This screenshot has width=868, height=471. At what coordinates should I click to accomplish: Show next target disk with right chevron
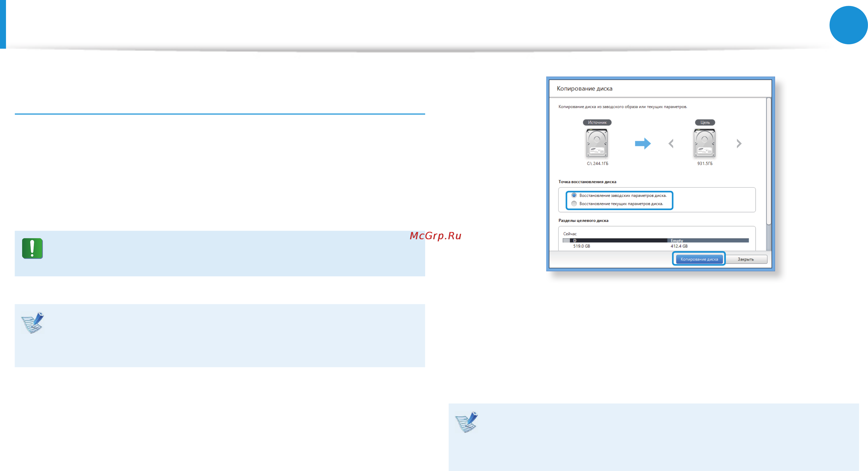[x=739, y=143]
